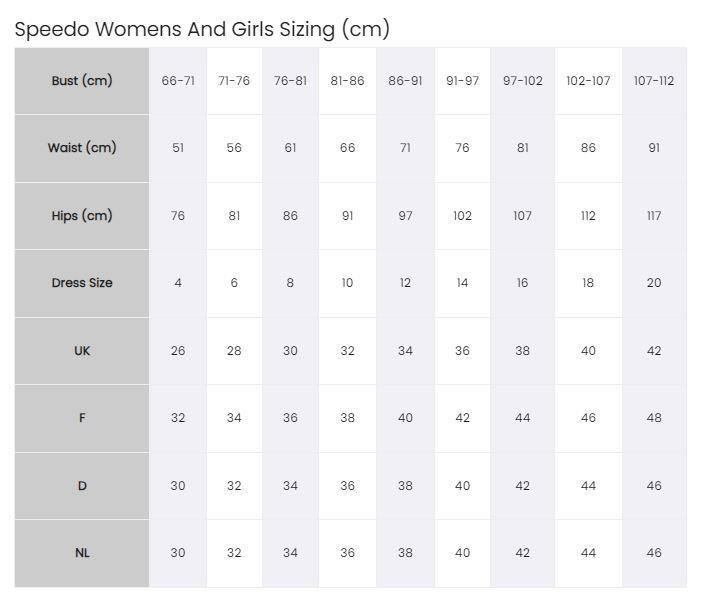This screenshot has height=611, width=712.
Task: Click waist value 86 cell
Action: tap(588, 148)
